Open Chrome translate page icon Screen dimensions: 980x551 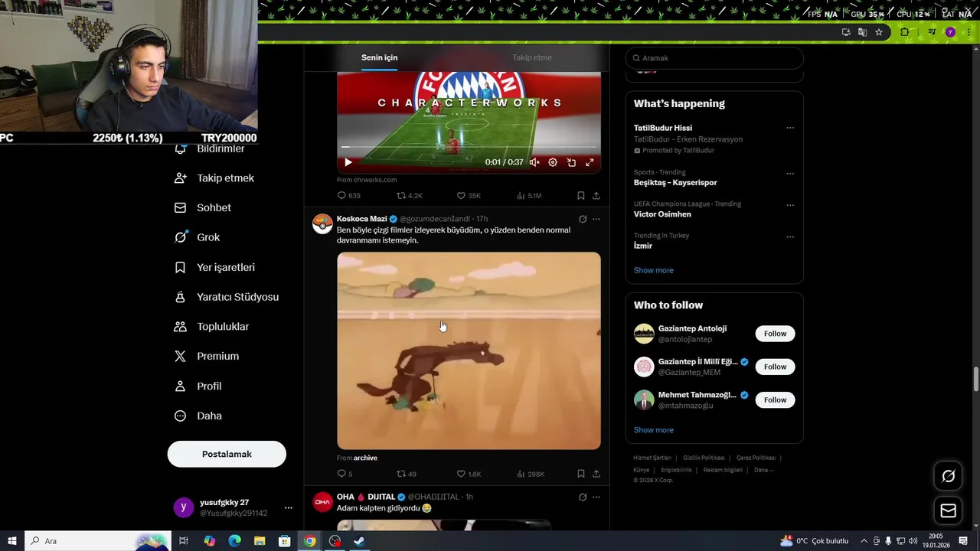pos(862,32)
